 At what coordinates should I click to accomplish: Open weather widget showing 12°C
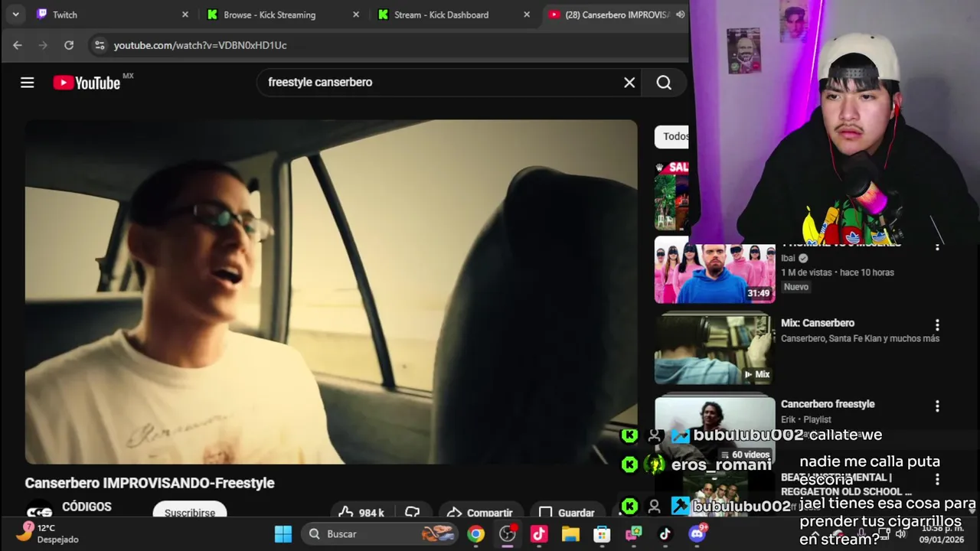pyautogui.click(x=46, y=533)
